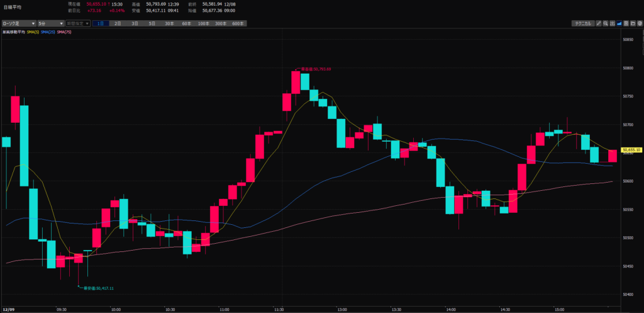Viewport: 644px width, 313px height.
Task: Click the 出 volume display icon
Action: click(x=613, y=23)
